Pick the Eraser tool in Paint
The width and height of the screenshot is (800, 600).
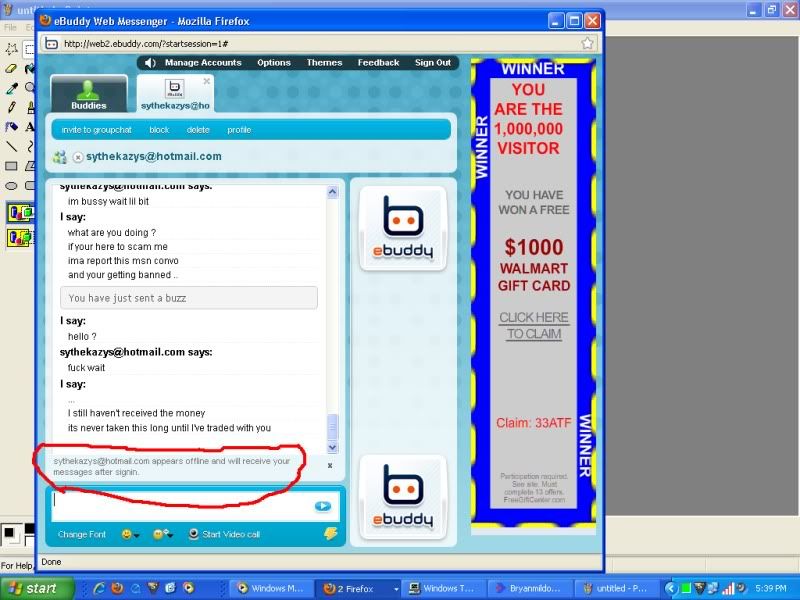[11, 68]
